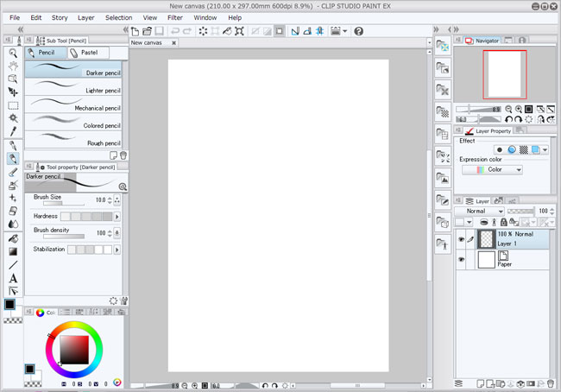Click the Help question mark icon

pos(358,31)
